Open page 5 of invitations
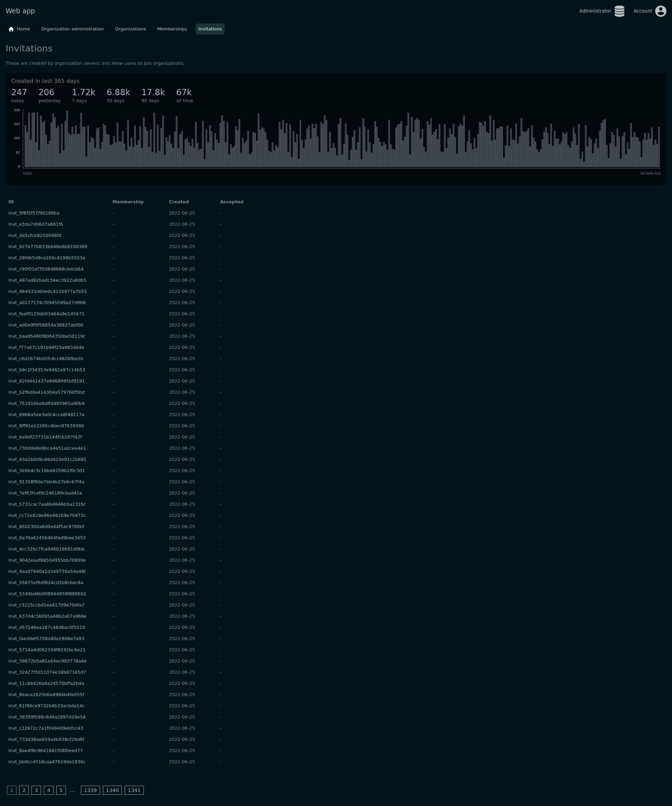Screen dimensions: 672x806 click(x=61, y=790)
